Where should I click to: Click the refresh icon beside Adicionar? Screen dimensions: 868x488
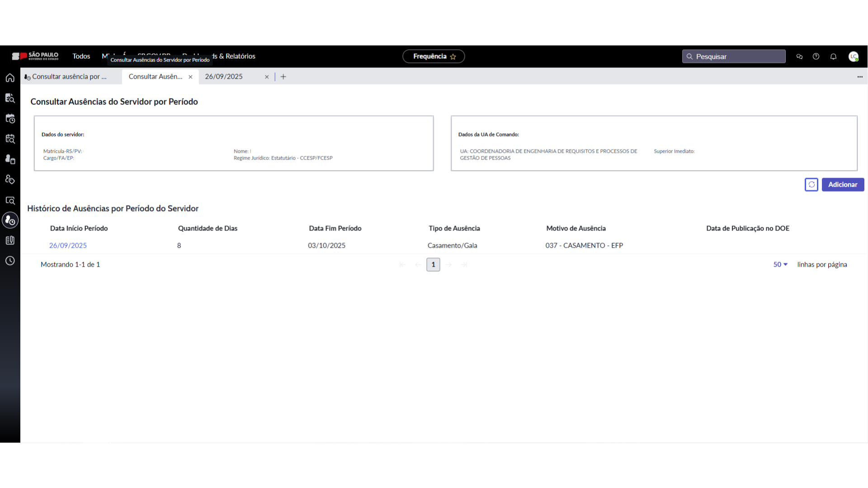(x=811, y=184)
